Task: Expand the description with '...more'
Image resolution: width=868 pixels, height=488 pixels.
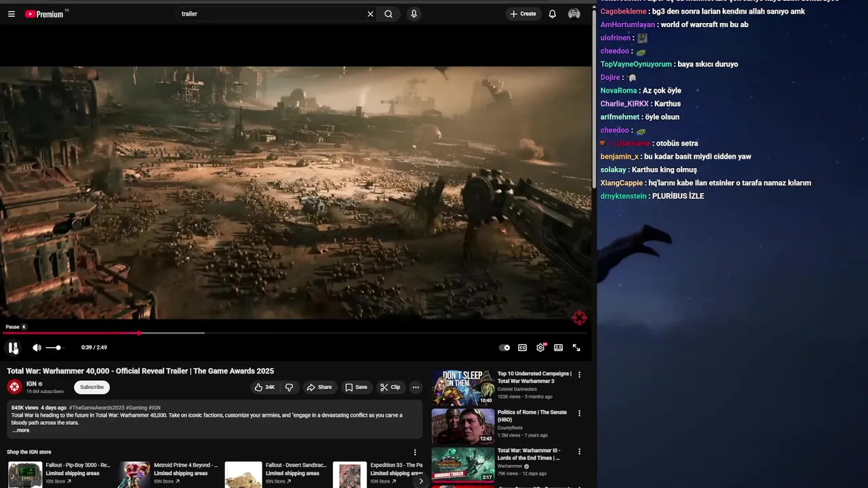Action: [x=20, y=430]
